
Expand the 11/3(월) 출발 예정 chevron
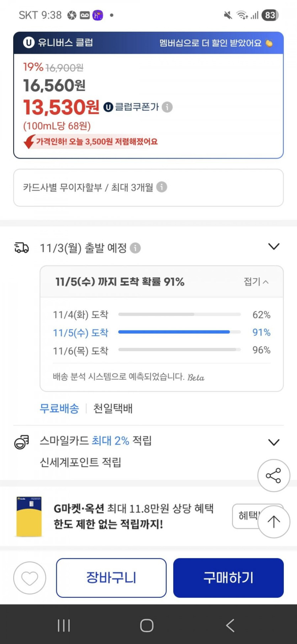(274, 246)
